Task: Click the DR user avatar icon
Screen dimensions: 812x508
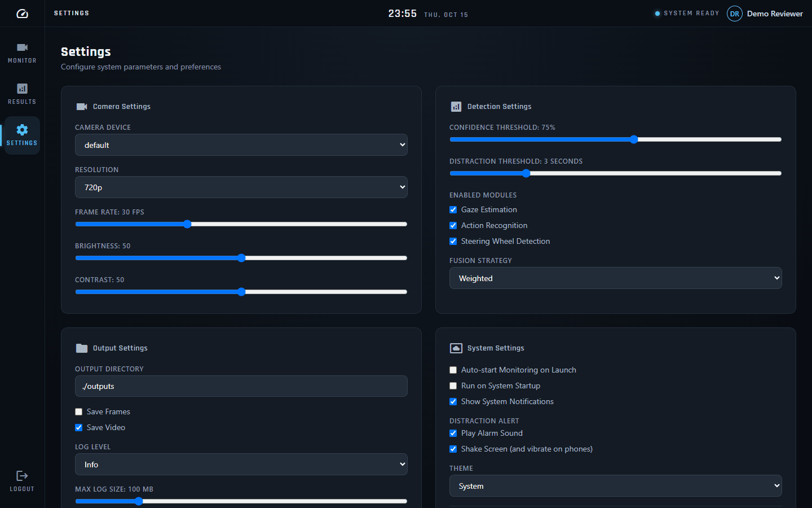Action: pos(735,14)
